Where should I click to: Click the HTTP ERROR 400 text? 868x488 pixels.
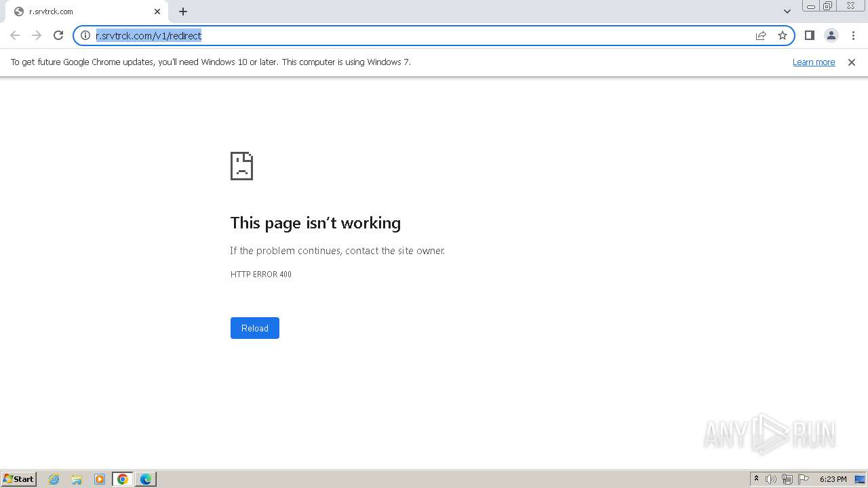point(261,274)
